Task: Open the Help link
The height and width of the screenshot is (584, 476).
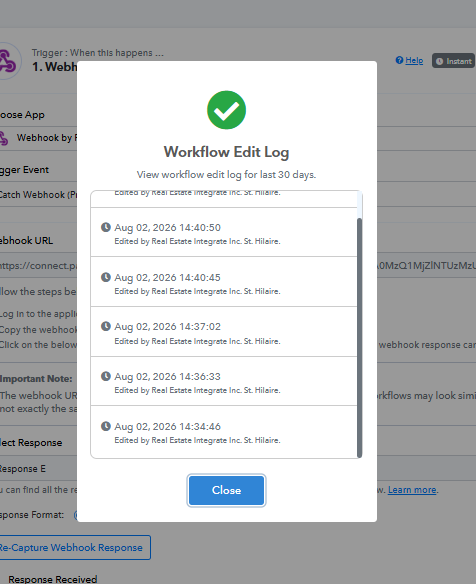Action: (x=414, y=60)
